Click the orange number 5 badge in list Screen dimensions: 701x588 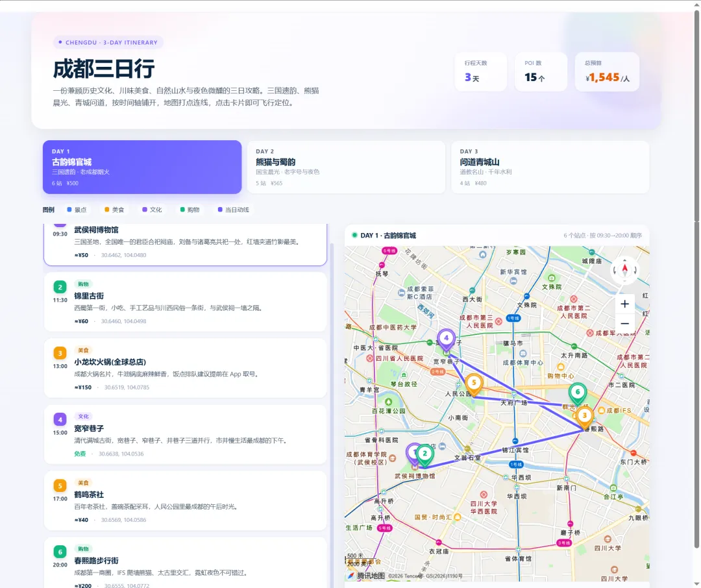tap(60, 485)
